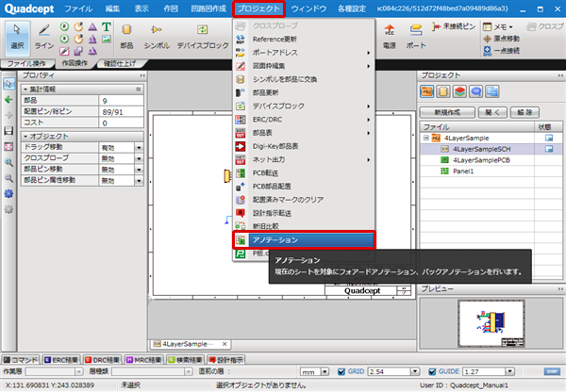
Task: Click 原点移動 origin move tool
Action: point(502,39)
